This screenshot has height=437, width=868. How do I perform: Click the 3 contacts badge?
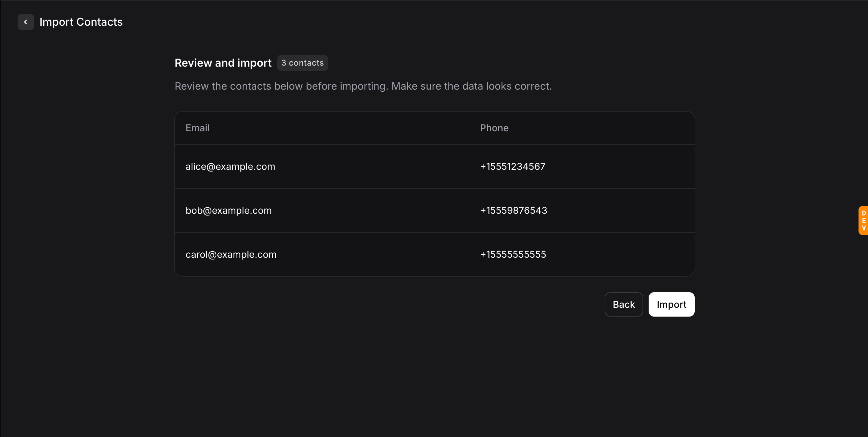point(302,63)
